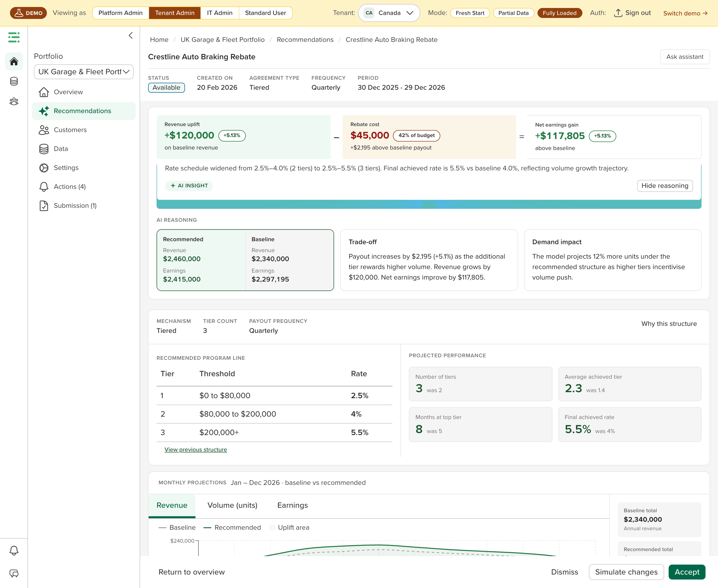Click threshold "$80,000 to $200,000"
Viewport: 718px width, 588px height.
[x=238, y=414]
